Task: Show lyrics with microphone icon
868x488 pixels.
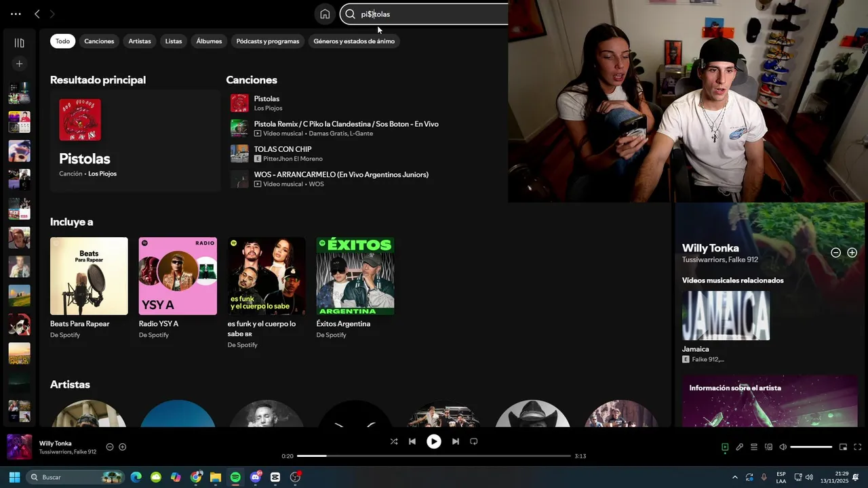Action: (740, 447)
